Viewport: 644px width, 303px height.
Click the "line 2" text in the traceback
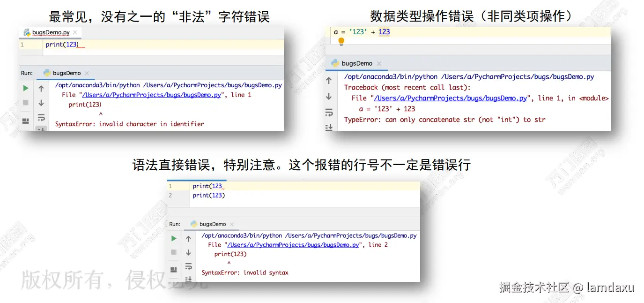pyautogui.click(x=378, y=245)
